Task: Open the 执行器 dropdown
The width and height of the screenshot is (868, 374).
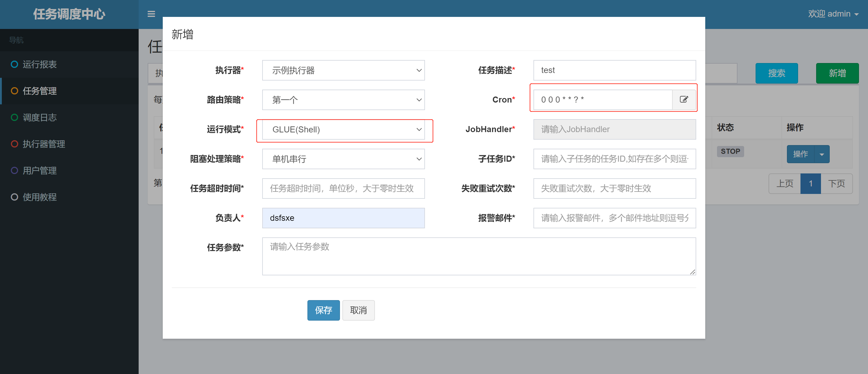Action: 343,71
